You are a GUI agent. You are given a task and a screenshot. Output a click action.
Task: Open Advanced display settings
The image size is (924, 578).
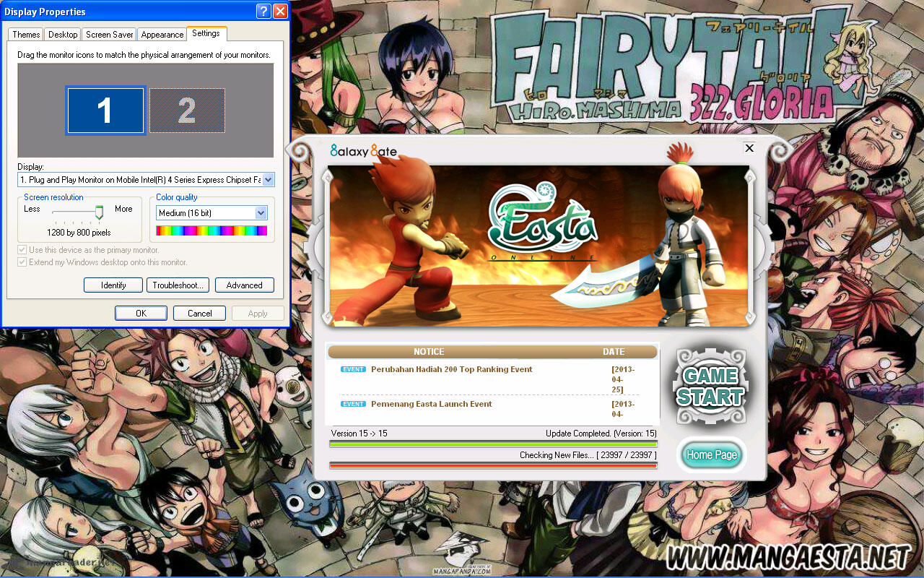[x=245, y=285]
